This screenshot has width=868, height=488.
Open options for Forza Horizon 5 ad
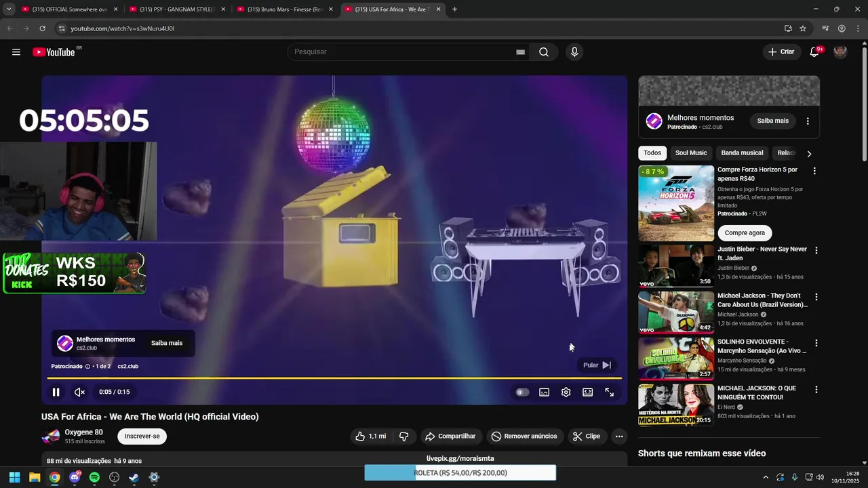point(814,171)
